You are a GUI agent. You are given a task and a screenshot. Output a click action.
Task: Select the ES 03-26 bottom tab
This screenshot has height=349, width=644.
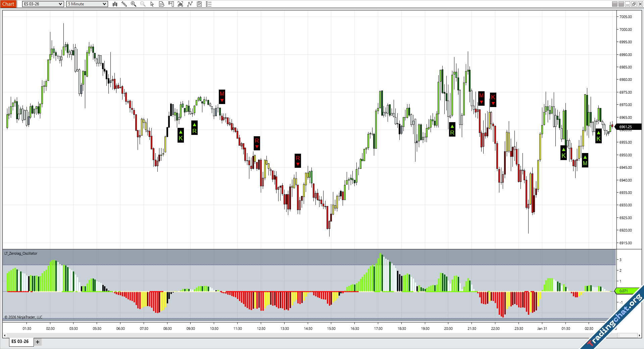click(20, 342)
